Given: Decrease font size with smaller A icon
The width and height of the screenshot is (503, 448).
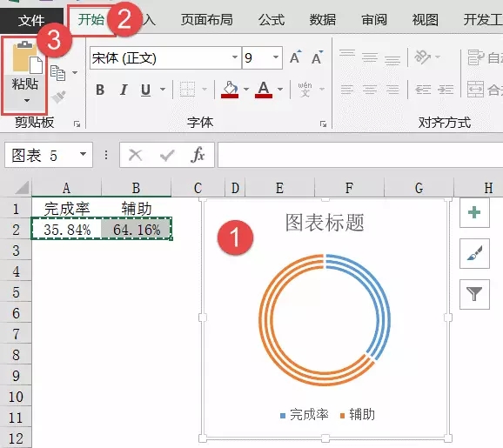Looking at the screenshot, I should pos(318,57).
